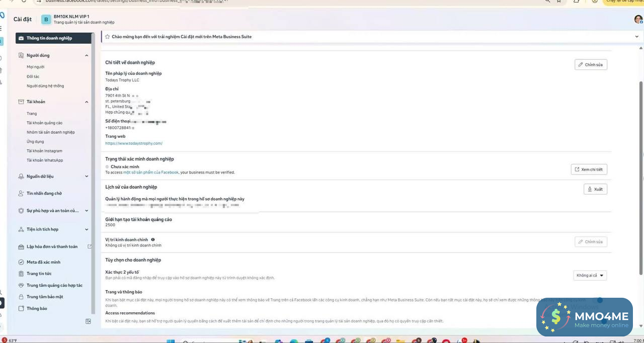Open the Windows Start button
Screen dimensions: 644x343
click(170, 341)
